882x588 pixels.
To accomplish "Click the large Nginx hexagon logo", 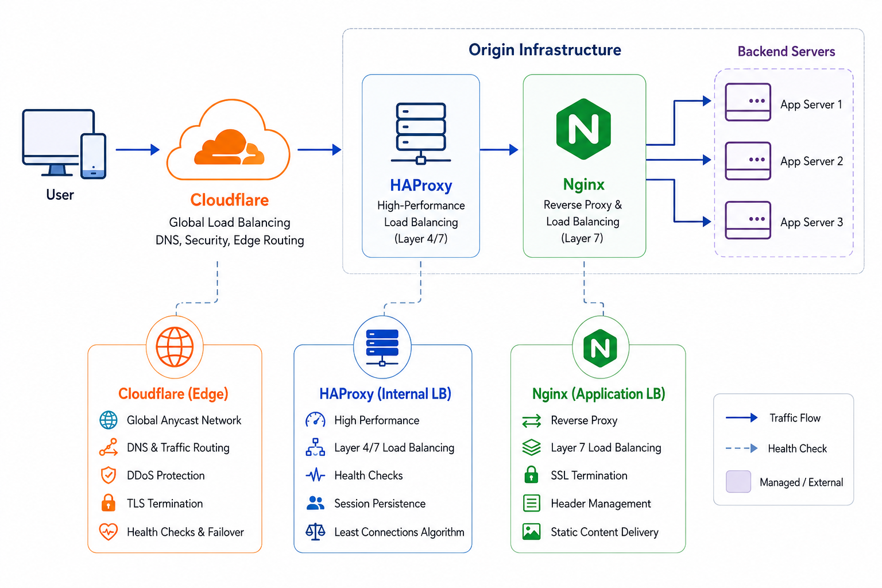I will point(583,129).
